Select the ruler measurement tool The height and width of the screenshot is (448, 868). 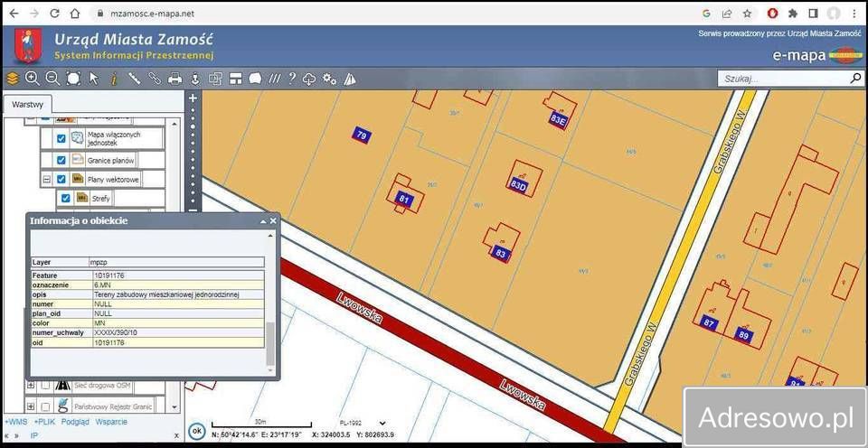[x=134, y=79]
